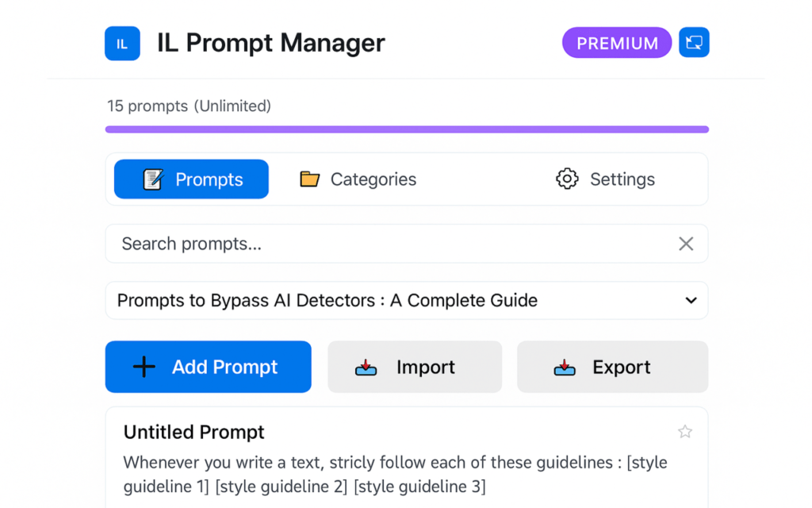Viewport: 812px width, 508px height.
Task: Click the gear icon beside Settings
Action: point(567,179)
